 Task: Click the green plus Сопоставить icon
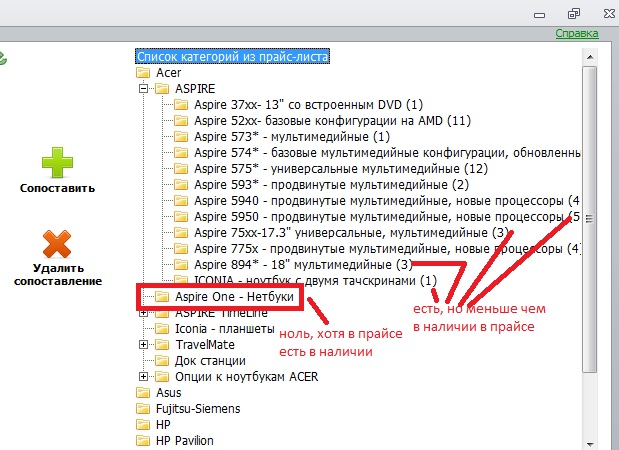point(57,162)
